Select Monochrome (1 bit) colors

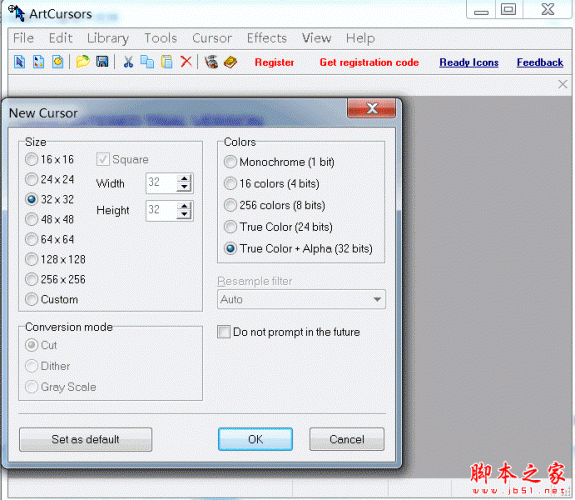point(279,162)
